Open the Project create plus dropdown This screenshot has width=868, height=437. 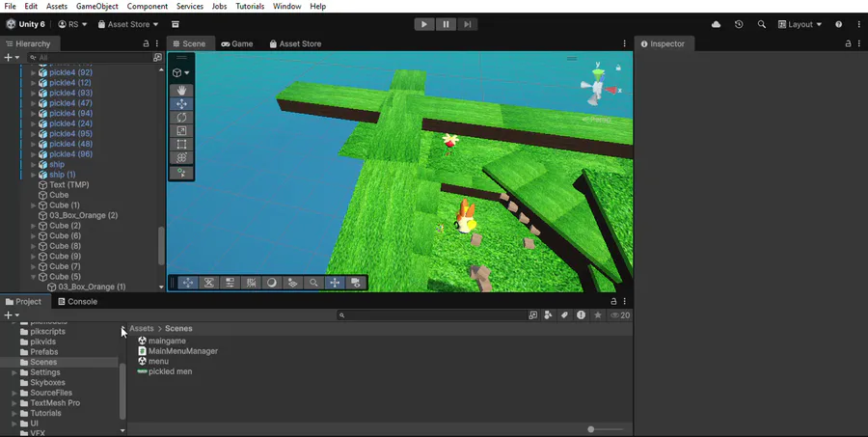click(12, 315)
